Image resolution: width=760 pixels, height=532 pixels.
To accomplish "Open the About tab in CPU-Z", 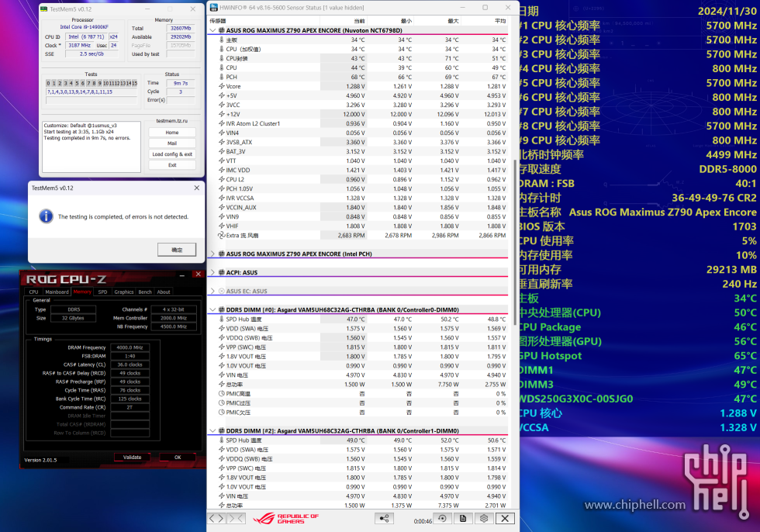I will (164, 292).
